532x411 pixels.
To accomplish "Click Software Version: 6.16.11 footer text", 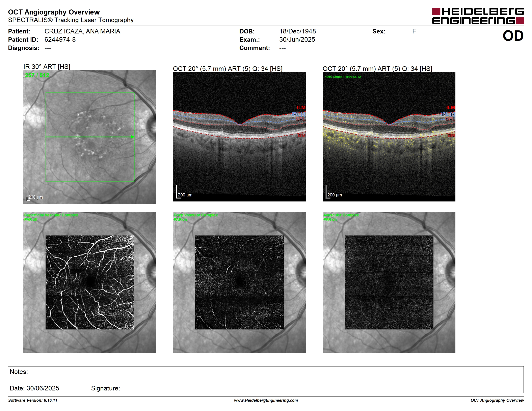I will (33, 400).
